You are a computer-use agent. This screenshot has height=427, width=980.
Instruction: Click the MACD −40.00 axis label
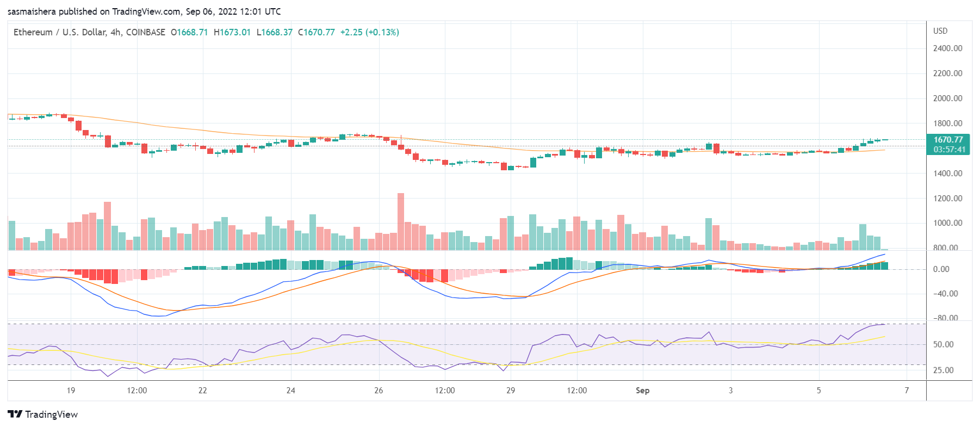click(945, 294)
